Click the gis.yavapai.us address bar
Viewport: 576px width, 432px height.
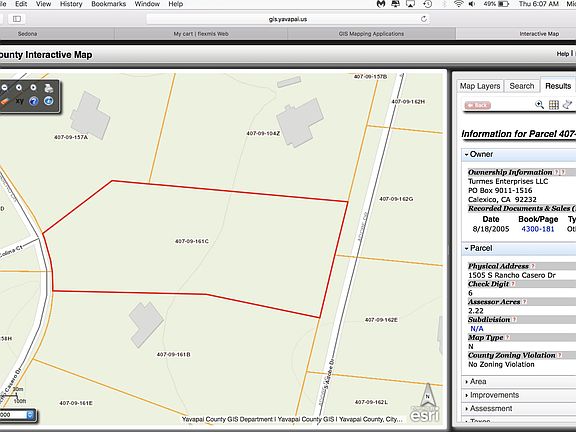288,19
